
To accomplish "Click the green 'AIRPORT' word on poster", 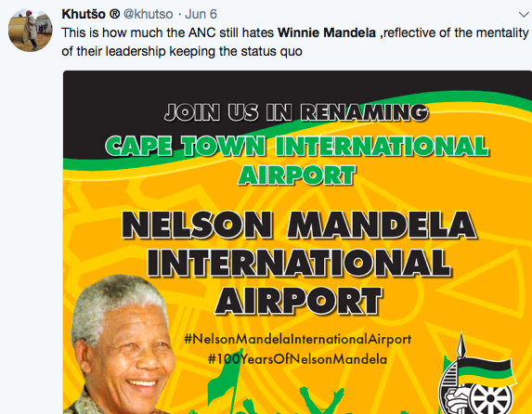I will coord(296,175).
